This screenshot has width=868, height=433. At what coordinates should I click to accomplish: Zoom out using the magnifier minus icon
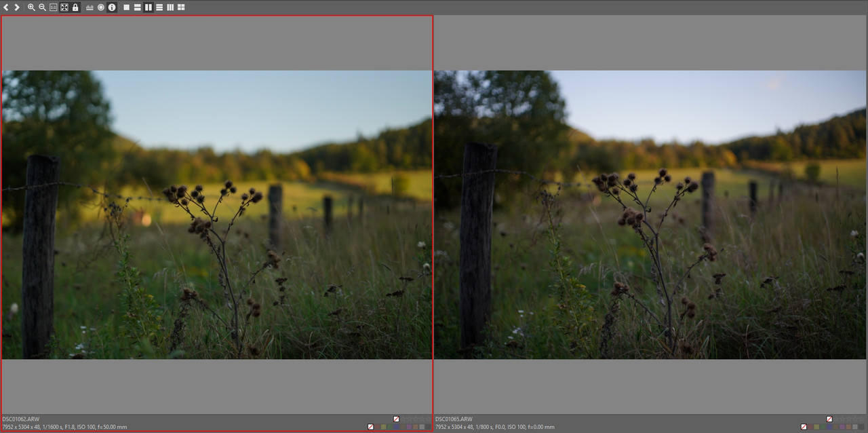pyautogui.click(x=42, y=7)
